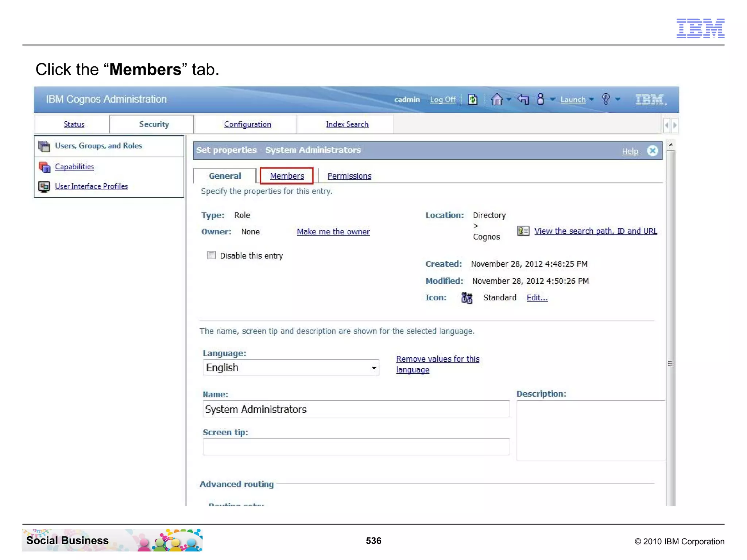Click the Help question mark icon
747x560 pixels.
[x=606, y=99]
